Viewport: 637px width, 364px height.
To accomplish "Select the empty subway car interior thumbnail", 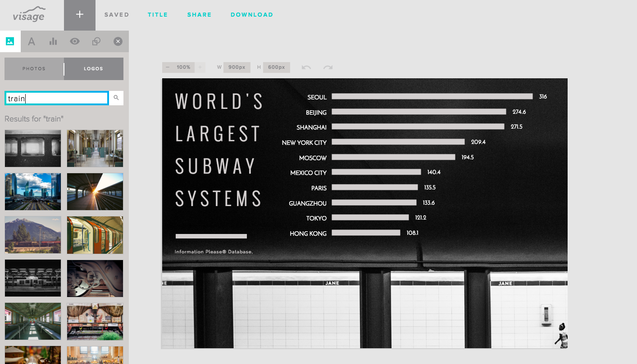I will [x=95, y=148].
